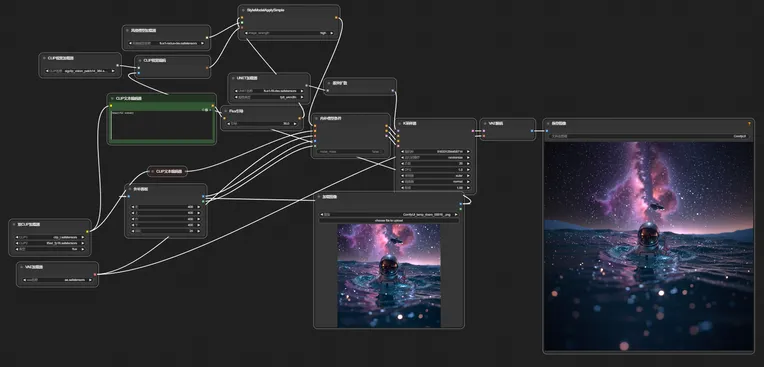Viewport: 764px width, 367px height.
Task: Open the sigclip_vision_patch14 CLIP vision dropdown
Action: coord(80,71)
